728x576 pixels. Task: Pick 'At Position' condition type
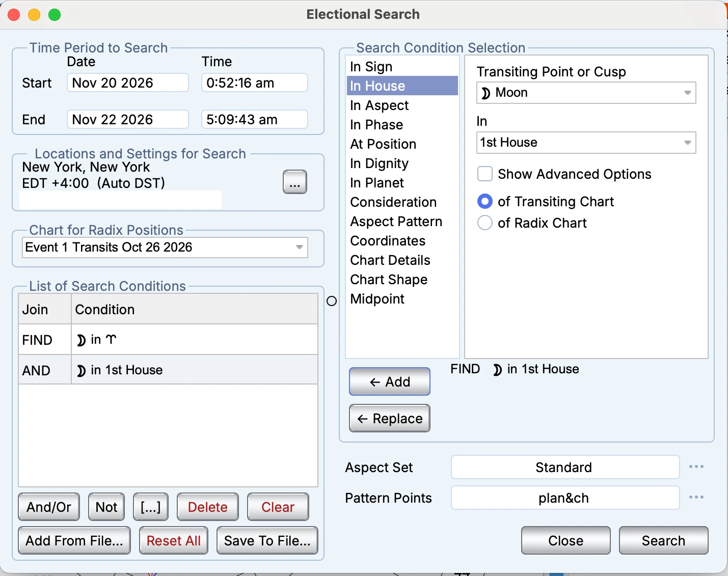(402, 144)
